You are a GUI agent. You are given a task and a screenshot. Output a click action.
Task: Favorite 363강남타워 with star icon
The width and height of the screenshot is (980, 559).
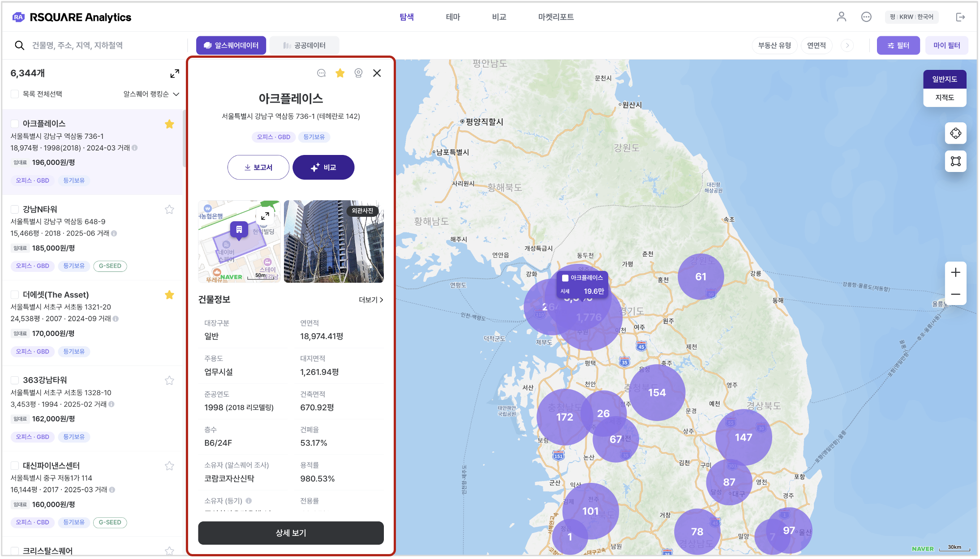[x=169, y=380]
